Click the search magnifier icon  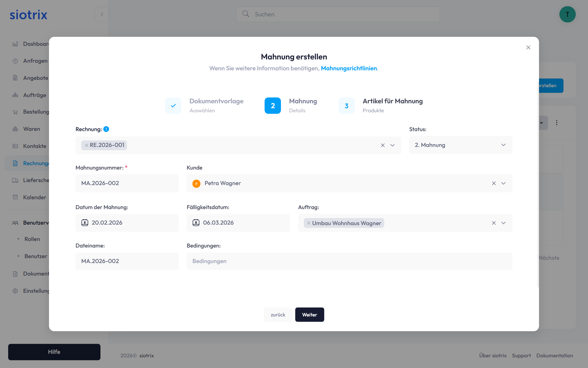tap(246, 14)
